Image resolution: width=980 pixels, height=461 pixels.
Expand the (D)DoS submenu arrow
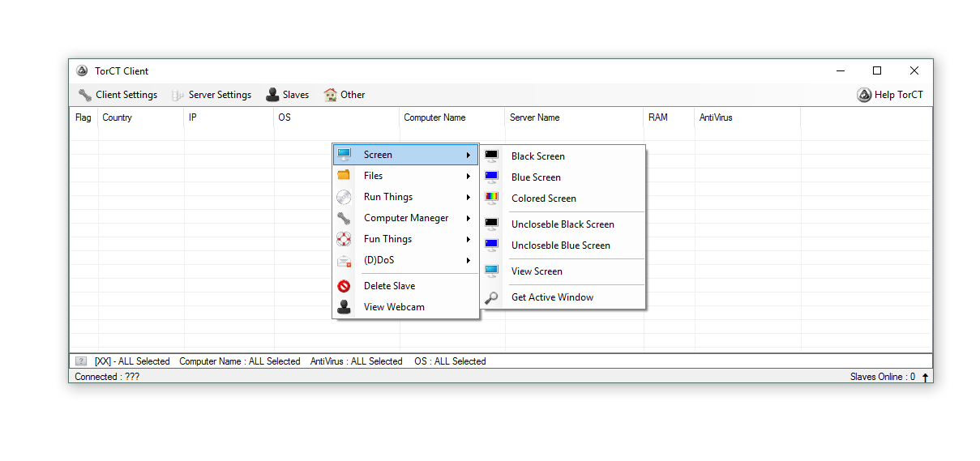pyautogui.click(x=469, y=260)
